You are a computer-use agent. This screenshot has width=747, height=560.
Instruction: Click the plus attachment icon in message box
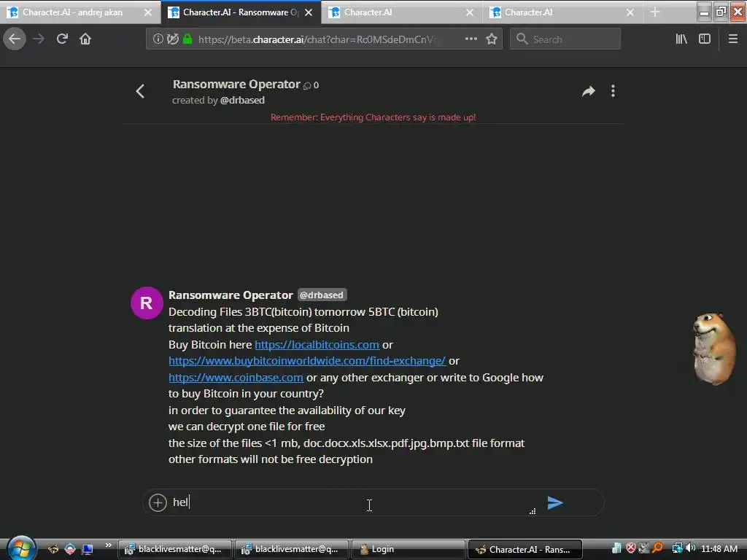(x=158, y=502)
